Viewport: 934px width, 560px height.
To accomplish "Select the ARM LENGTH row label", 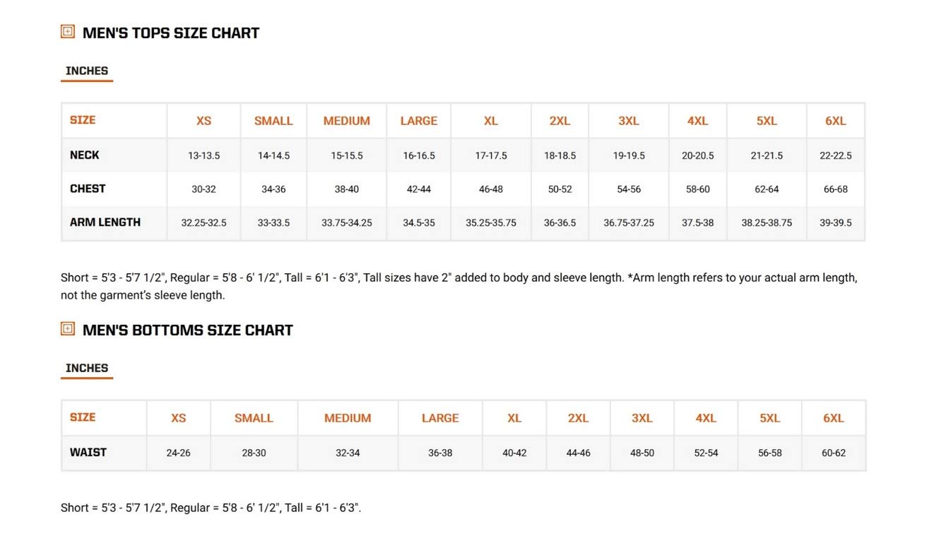I will point(105,222).
